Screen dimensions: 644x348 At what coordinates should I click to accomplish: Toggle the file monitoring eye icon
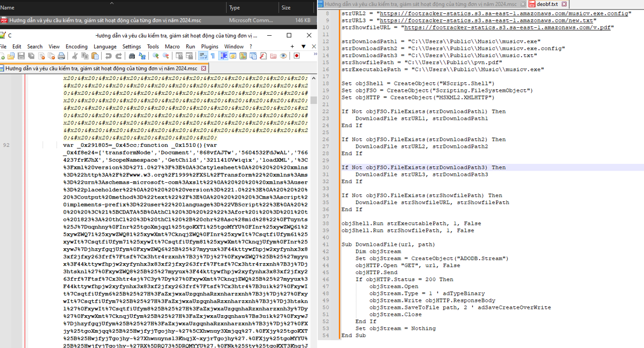[283, 56]
